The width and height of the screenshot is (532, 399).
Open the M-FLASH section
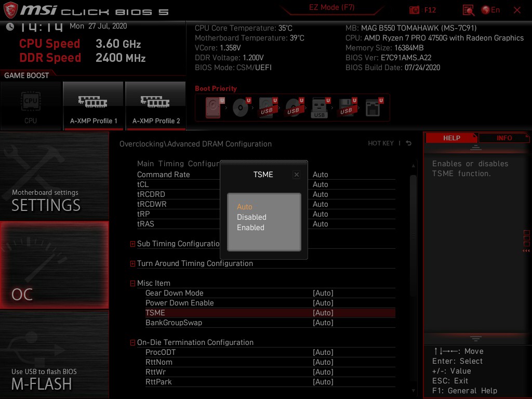click(54, 354)
